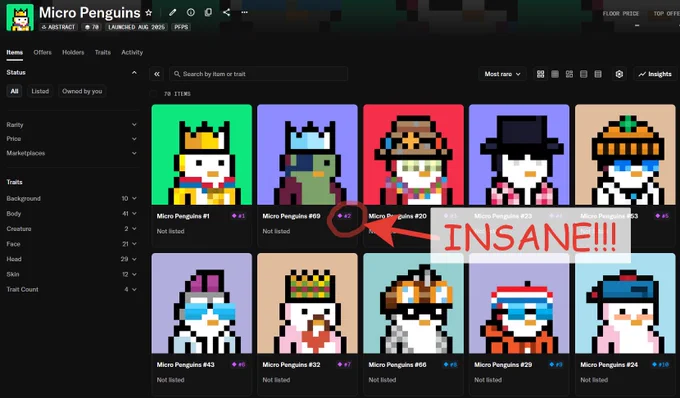Click the copy icon beside the info icon
This screenshot has height=398, width=680.
208,12
